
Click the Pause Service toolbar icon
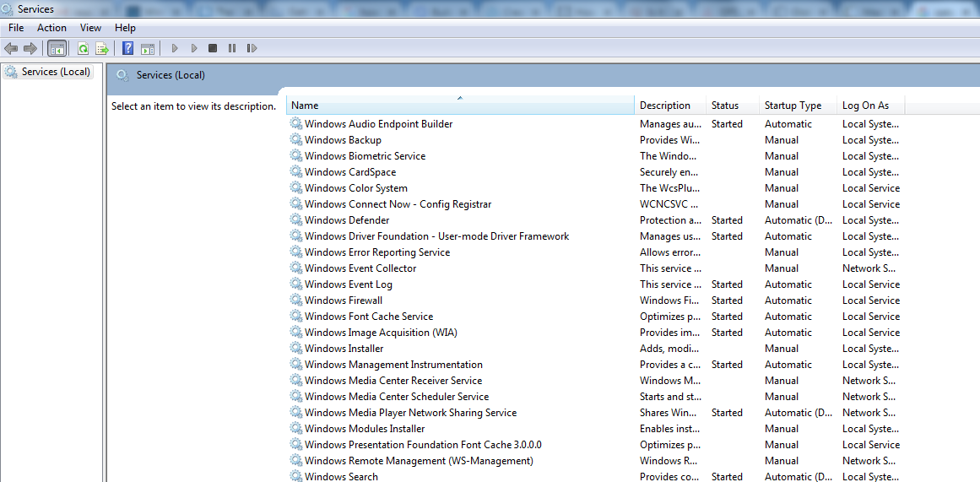(232, 48)
